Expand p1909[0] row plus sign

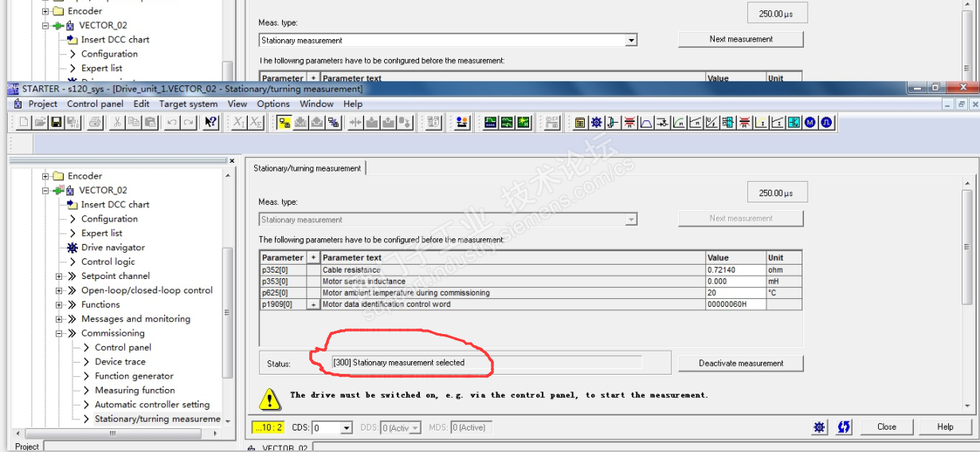(313, 305)
